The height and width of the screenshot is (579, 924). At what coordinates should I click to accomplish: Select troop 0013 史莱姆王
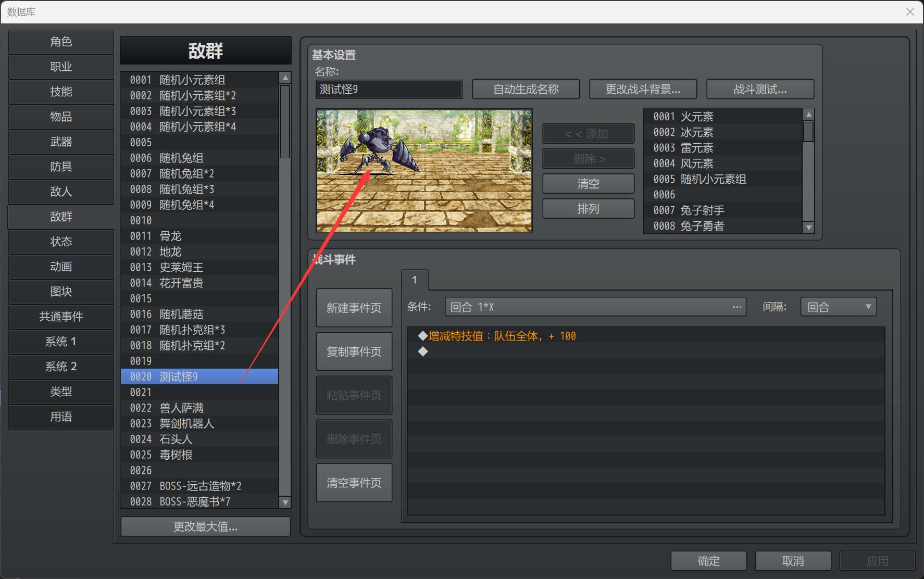coord(199,267)
